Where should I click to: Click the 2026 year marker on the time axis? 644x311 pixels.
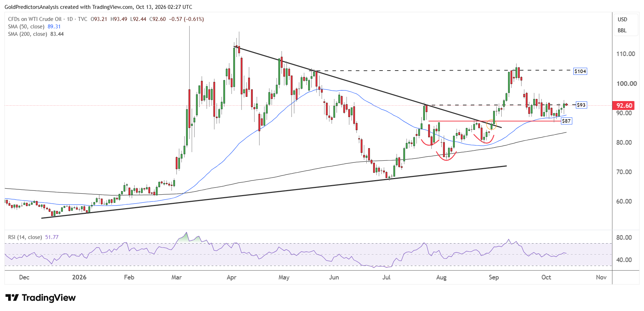coord(79,277)
